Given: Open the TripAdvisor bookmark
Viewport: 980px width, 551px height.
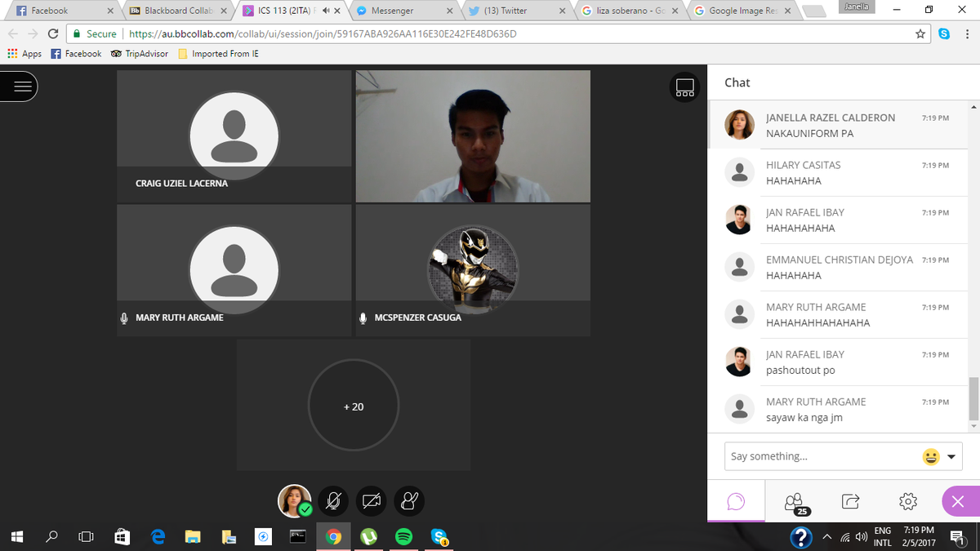Looking at the screenshot, I should point(140,54).
